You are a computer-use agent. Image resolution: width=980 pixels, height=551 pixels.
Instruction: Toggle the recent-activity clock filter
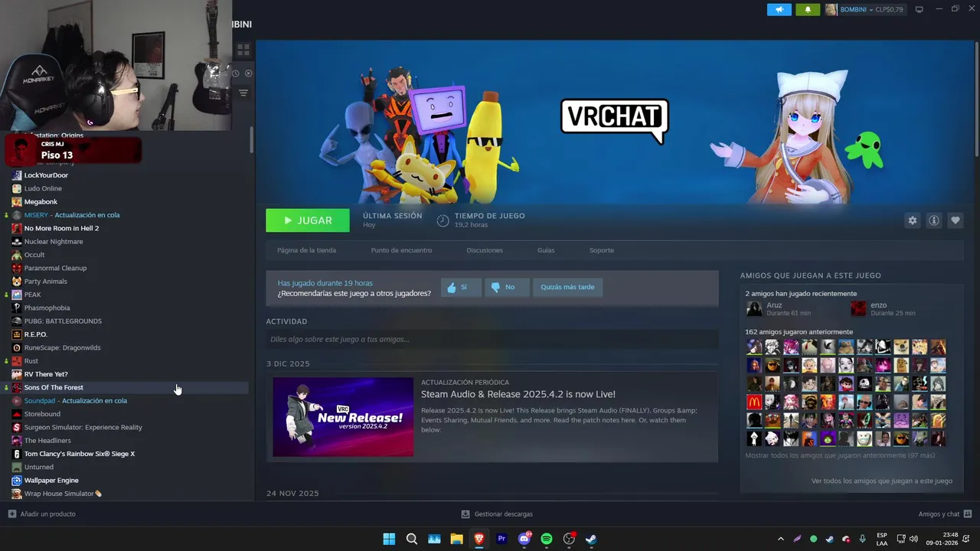(236, 73)
